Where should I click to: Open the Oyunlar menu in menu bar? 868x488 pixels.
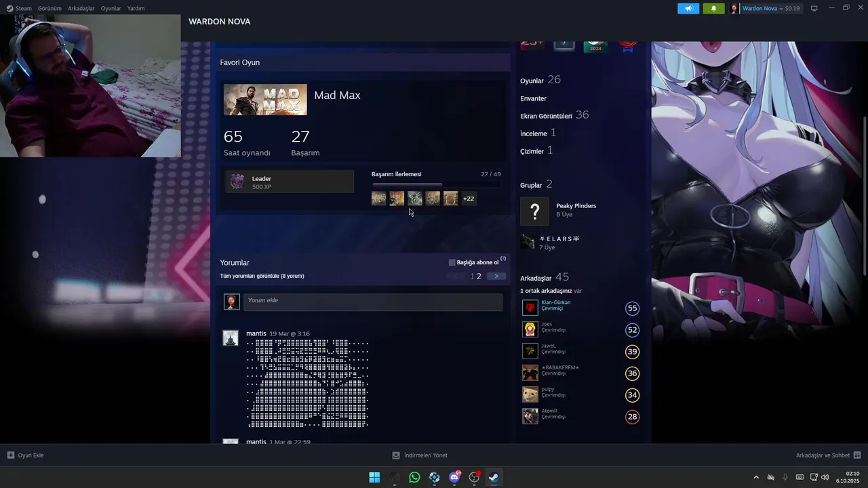point(111,8)
